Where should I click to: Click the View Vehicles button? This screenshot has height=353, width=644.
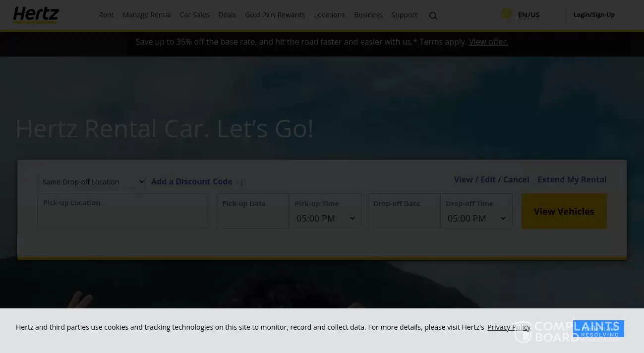pyautogui.click(x=564, y=211)
